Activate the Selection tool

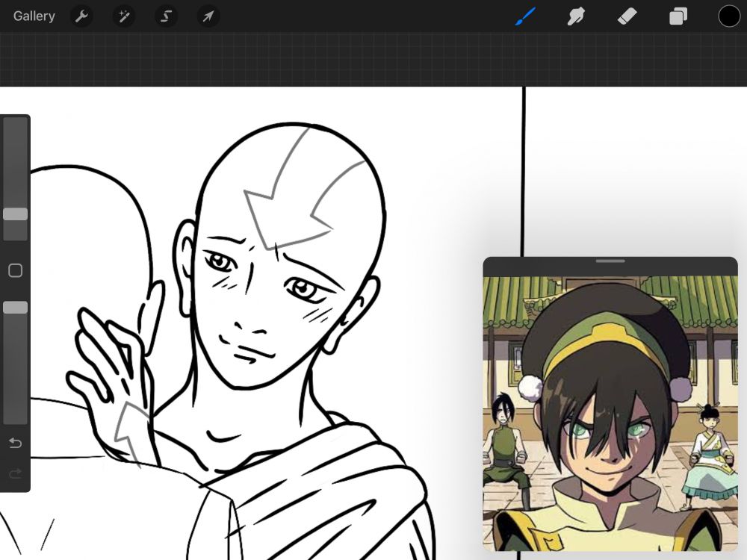166,16
